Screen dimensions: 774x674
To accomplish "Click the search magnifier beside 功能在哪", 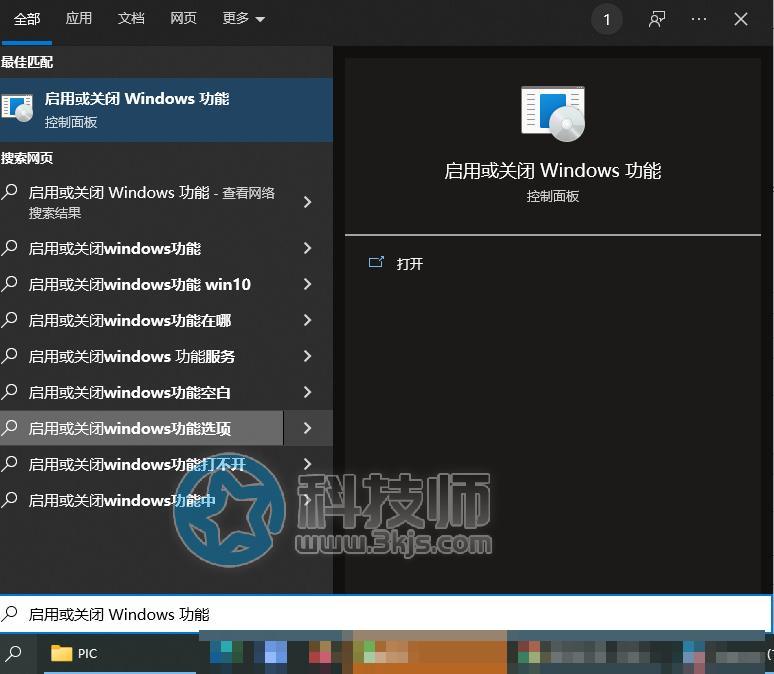I will pyautogui.click(x=9, y=319).
